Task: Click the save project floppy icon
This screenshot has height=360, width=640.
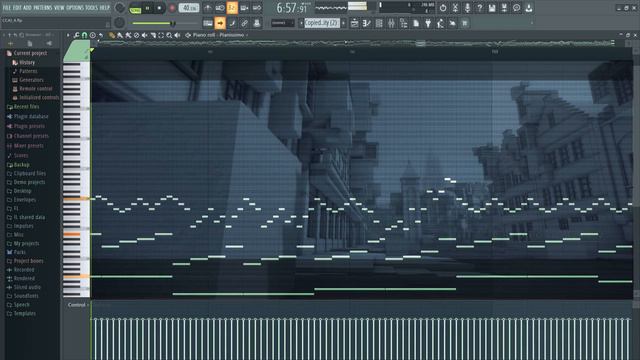Action: [492, 8]
